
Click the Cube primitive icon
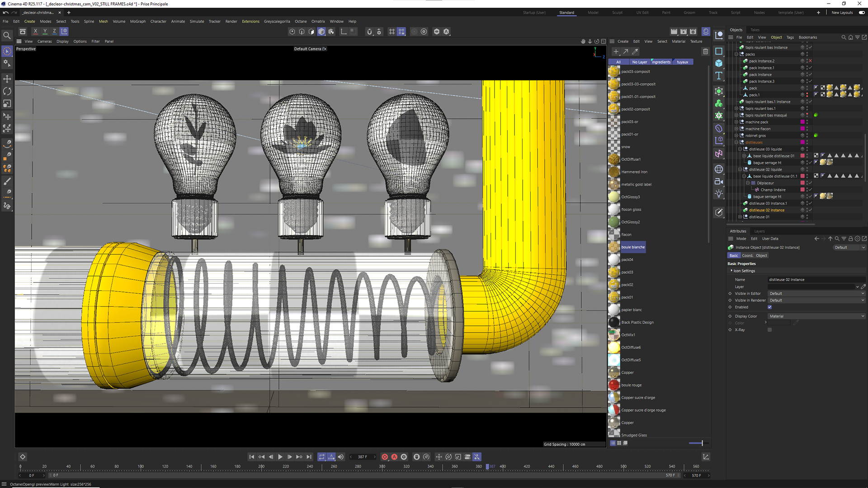pos(719,63)
